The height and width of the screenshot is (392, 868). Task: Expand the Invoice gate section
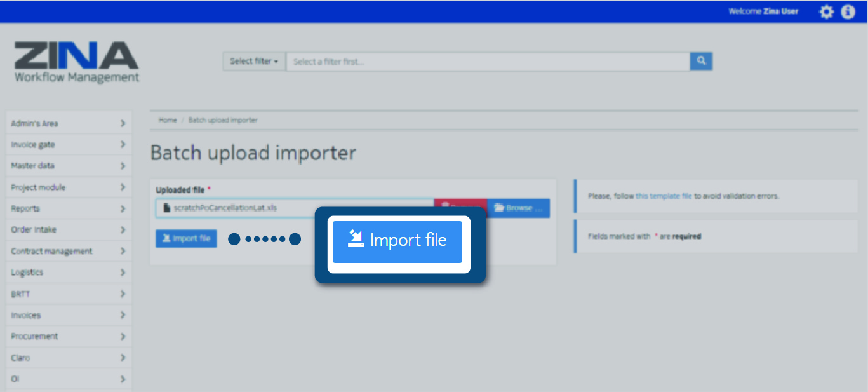click(68, 145)
